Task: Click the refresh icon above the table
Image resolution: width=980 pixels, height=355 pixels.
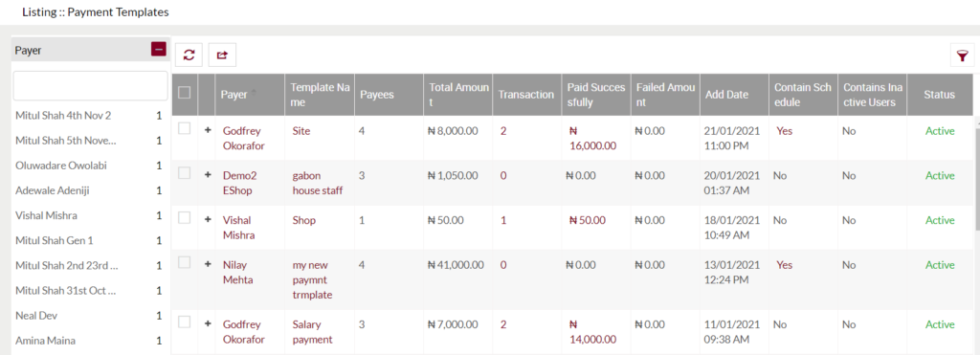Action: [189, 55]
